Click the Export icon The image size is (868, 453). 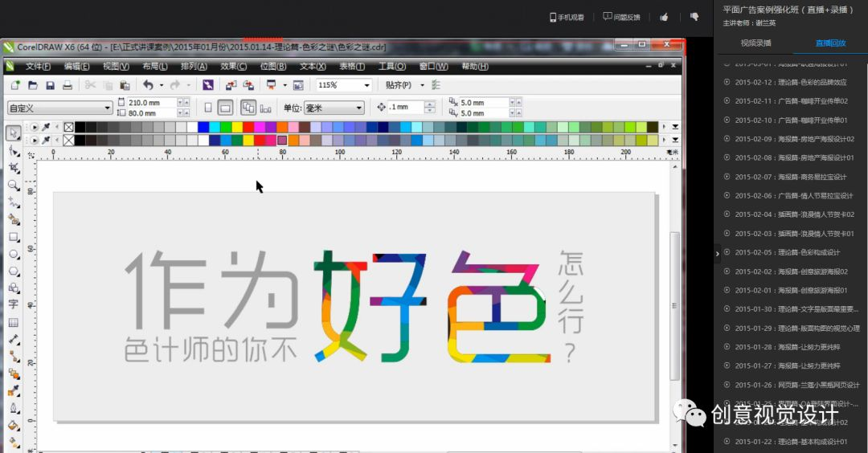248,85
